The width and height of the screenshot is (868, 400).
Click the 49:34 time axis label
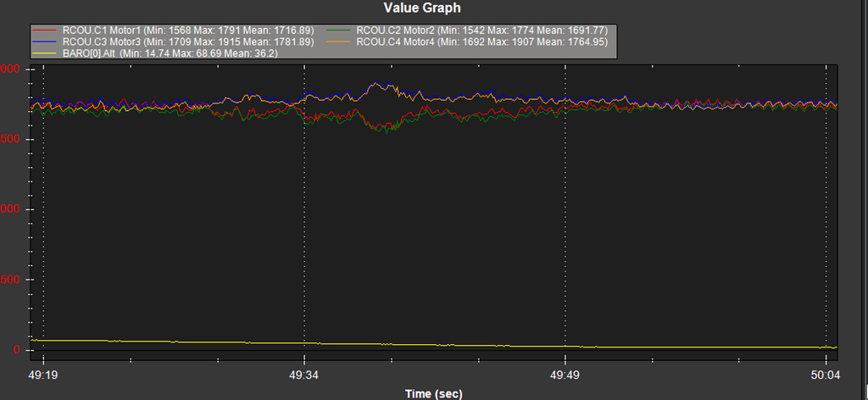[304, 375]
